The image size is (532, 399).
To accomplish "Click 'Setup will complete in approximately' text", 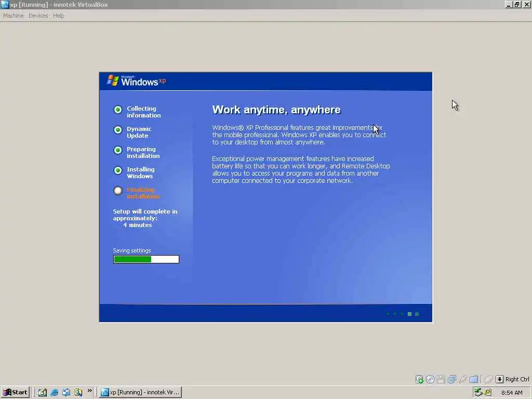I will (145, 215).
